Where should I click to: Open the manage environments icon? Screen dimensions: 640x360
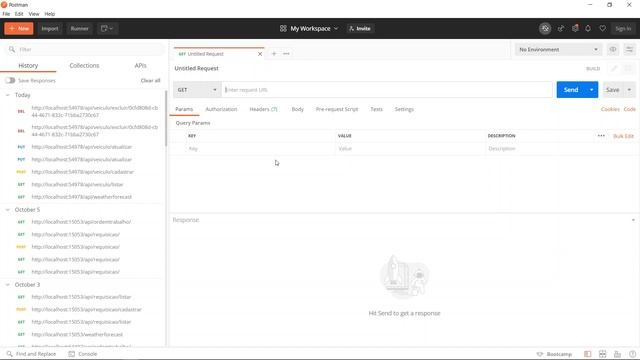pos(629,49)
